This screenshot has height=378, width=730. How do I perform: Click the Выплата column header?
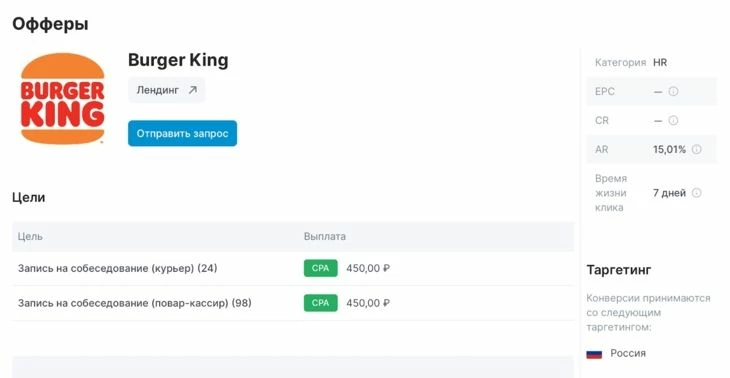pyautogui.click(x=324, y=236)
